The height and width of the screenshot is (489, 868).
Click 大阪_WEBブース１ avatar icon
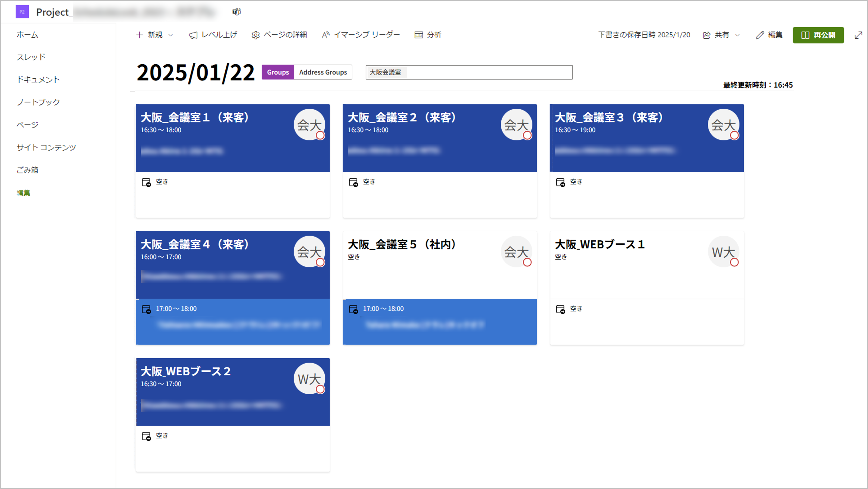[x=723, y=251]
